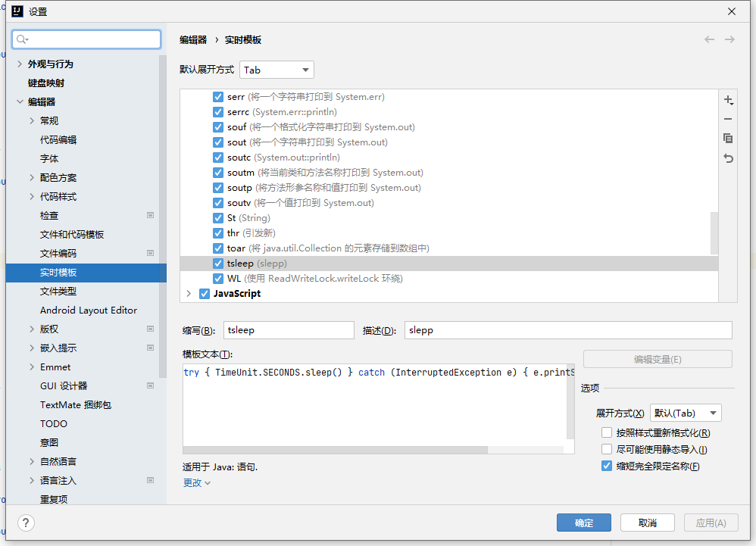The image size is (756, 546).
Task: Expand the Emmet settings node
Action: pyautogui.click(x=32, y=367)
